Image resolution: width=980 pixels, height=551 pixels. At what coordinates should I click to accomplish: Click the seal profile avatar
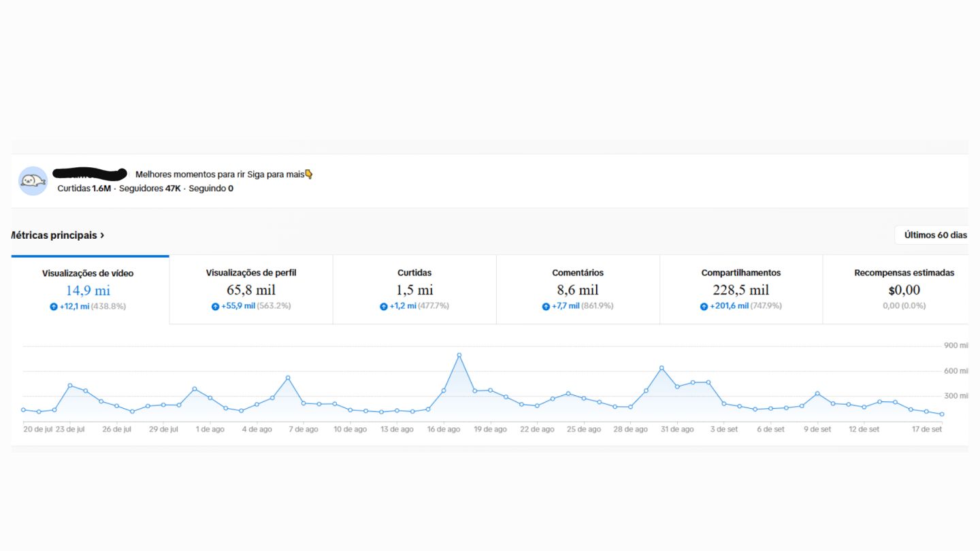point(33,181)
